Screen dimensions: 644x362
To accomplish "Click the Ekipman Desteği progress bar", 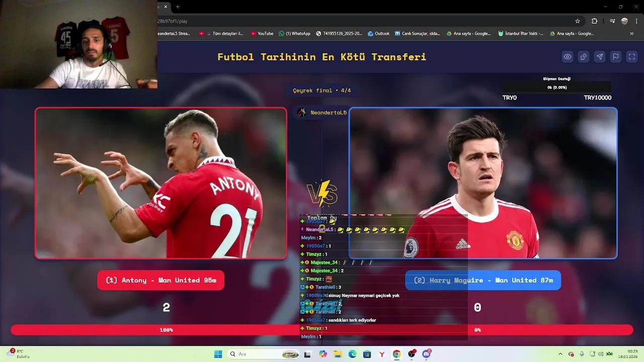I will point(557,87).
